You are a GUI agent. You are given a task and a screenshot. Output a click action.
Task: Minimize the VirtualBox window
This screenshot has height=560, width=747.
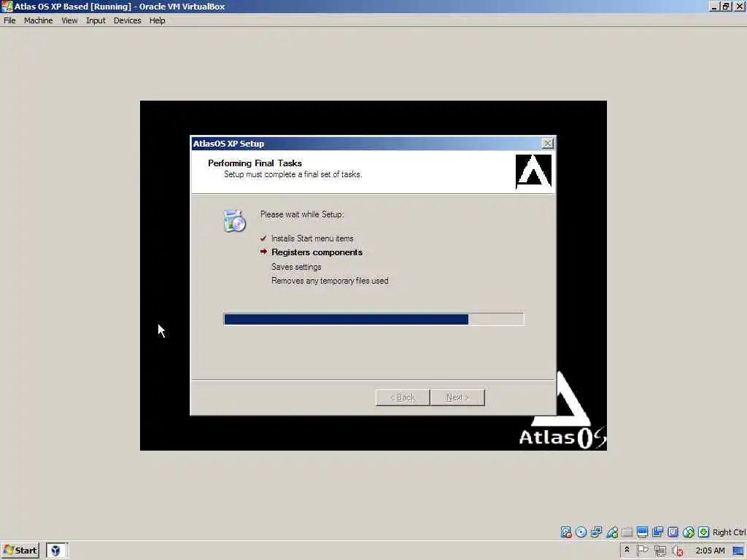(714, 6)
